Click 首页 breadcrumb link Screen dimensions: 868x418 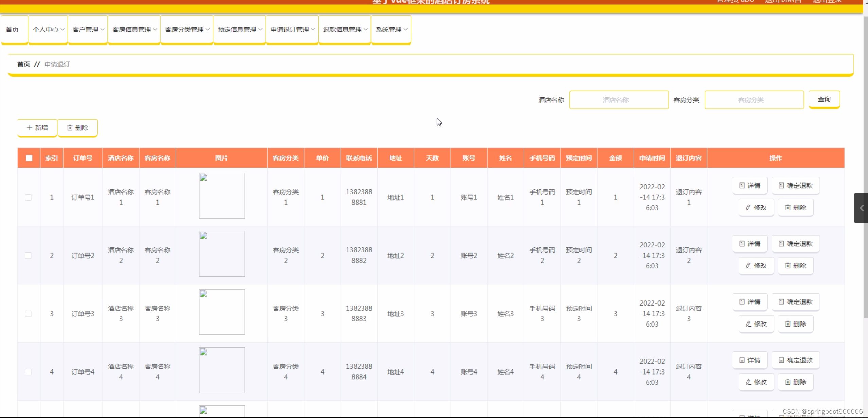(23, 64)
